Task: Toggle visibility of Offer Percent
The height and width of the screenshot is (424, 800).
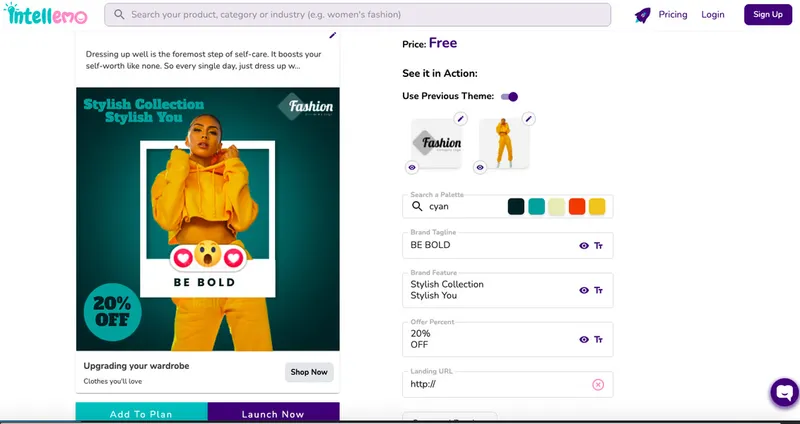Action: 584,339
